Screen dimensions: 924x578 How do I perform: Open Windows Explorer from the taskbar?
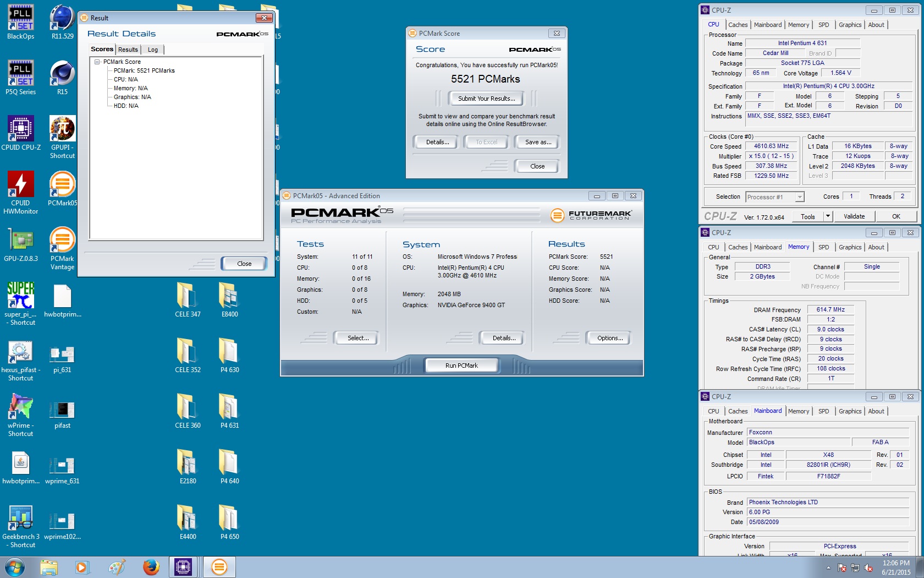coord(48,567)
